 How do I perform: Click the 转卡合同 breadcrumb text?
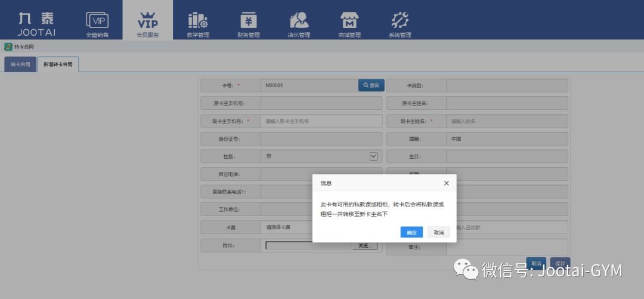coord(24,47)
